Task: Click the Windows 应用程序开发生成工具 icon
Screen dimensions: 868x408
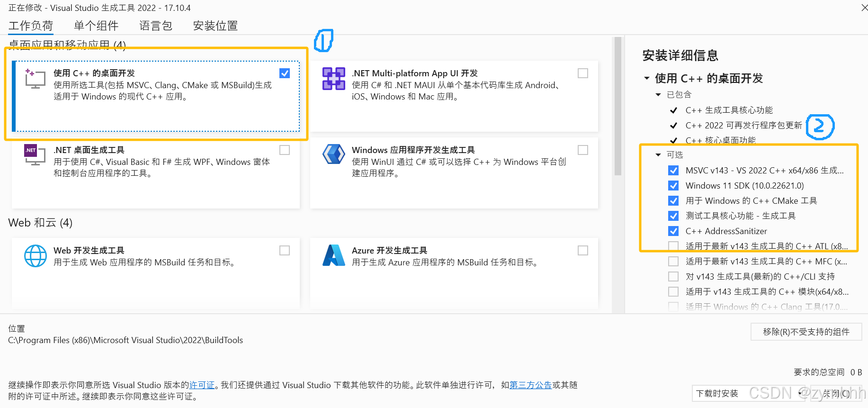Action: click(x=334, y=154)
